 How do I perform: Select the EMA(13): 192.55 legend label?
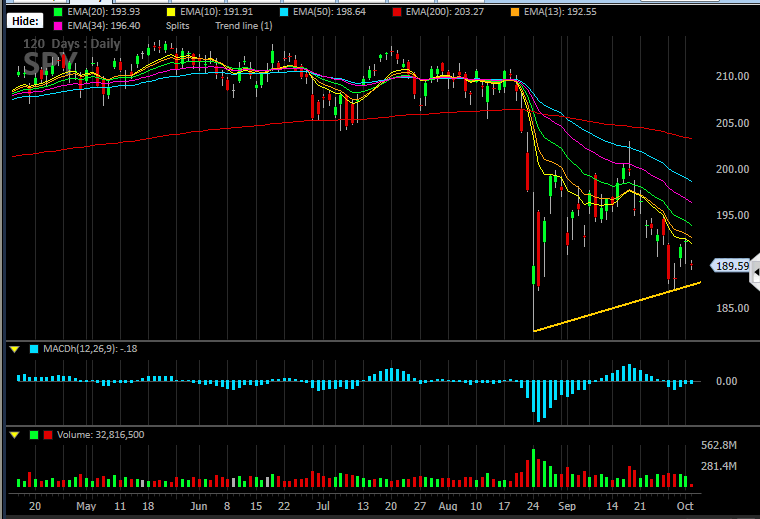click(560, 12)
